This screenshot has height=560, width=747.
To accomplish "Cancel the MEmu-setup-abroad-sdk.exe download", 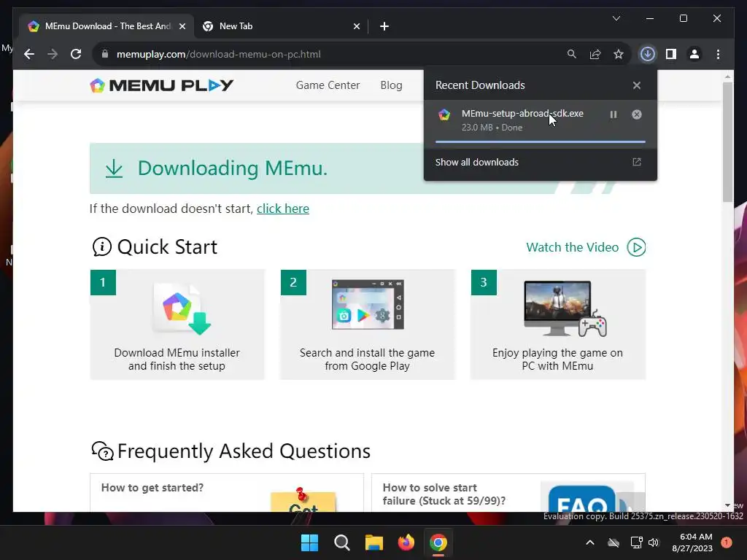I will [636, 114].
